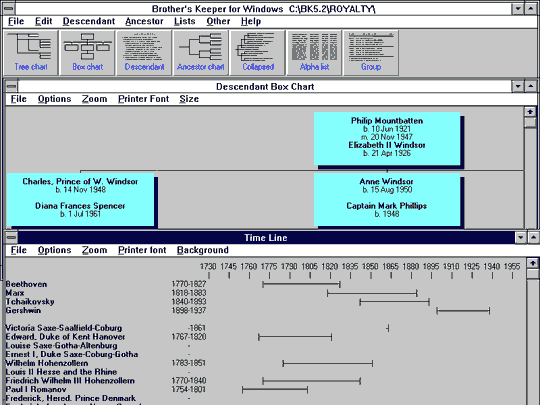This screenshot has width=540, height=405.
Task: Open the Descendant report tool
Action: (144, 53)
